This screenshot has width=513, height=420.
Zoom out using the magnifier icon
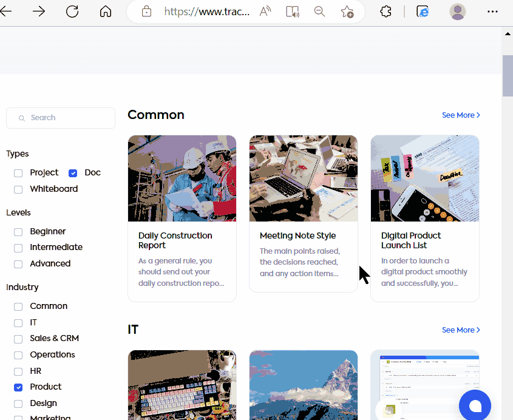tap(319, 12)
